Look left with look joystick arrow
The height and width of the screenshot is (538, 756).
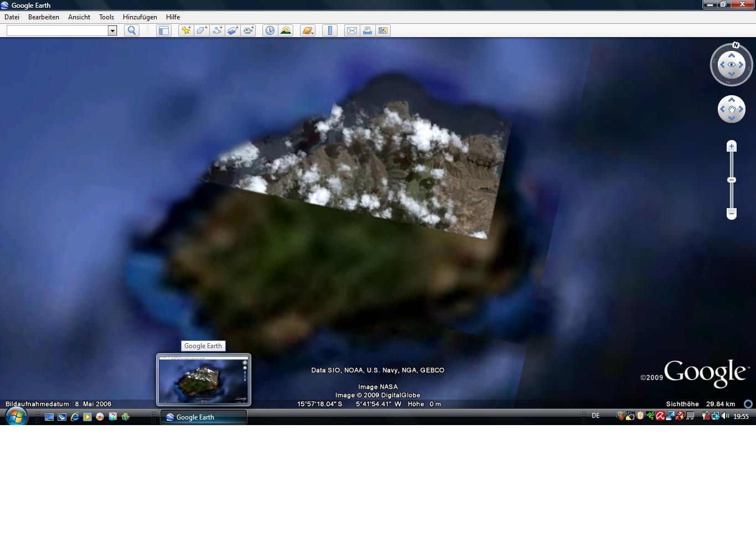(x=722, y=65)
